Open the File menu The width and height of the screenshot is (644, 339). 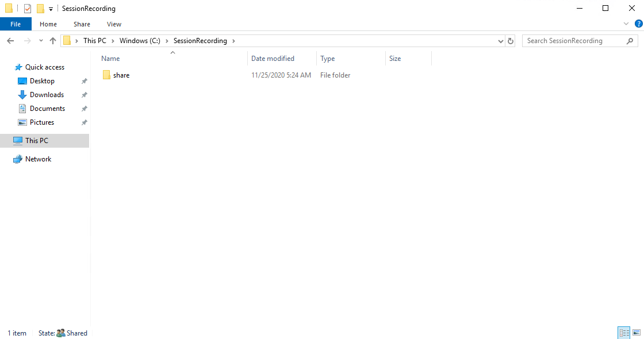16,24
